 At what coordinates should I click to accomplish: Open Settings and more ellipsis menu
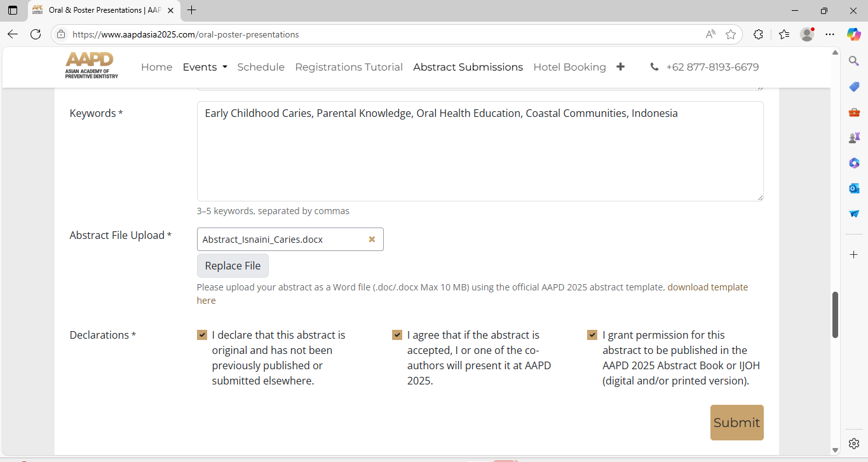830,34
